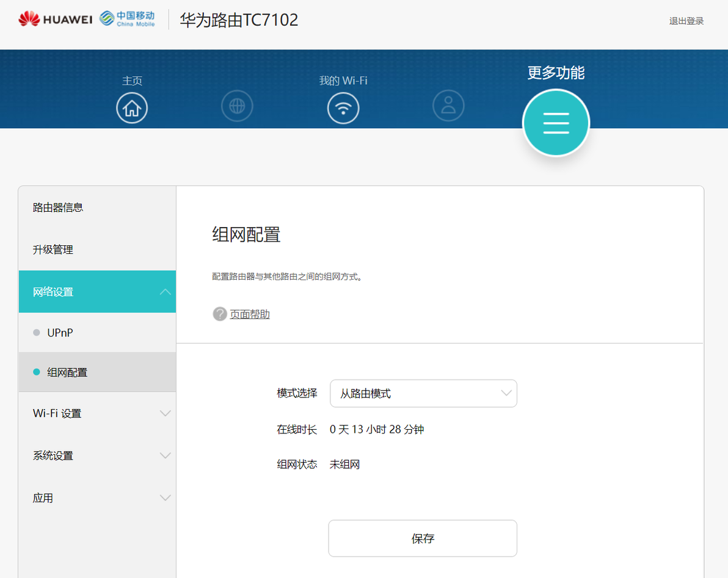Click the China Mobile logo

(127, 19)
